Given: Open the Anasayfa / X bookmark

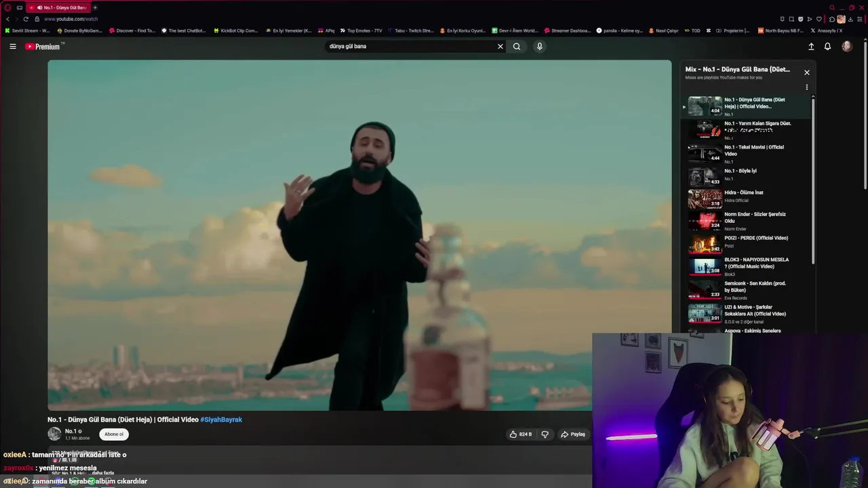Looking at the screenshot, I should [x=827, y=30].
